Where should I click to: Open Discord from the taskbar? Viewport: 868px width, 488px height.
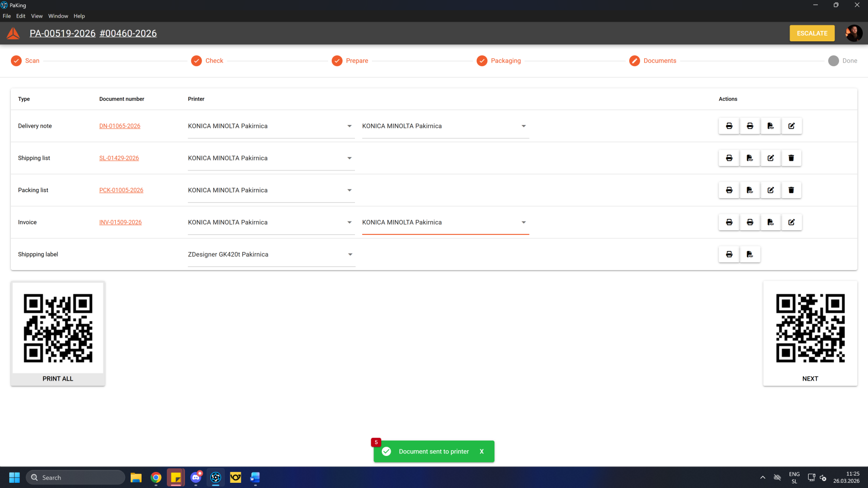(x=196, y=478)
